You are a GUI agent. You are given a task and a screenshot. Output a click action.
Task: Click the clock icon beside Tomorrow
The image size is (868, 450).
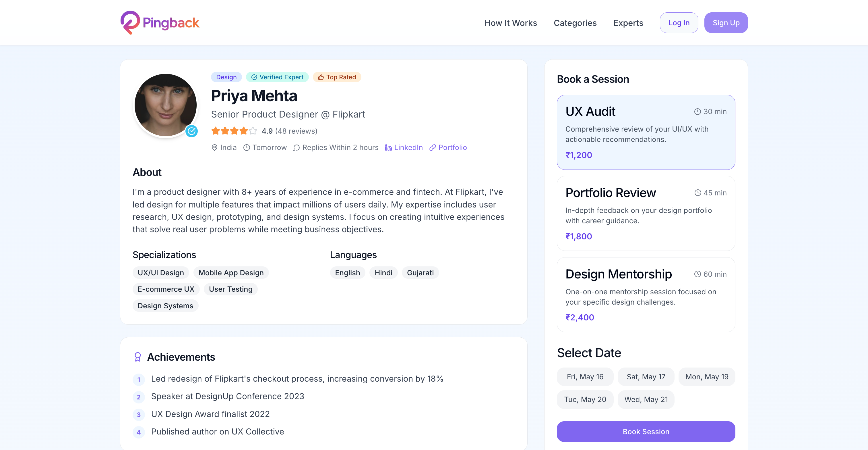tap(247, 147)
